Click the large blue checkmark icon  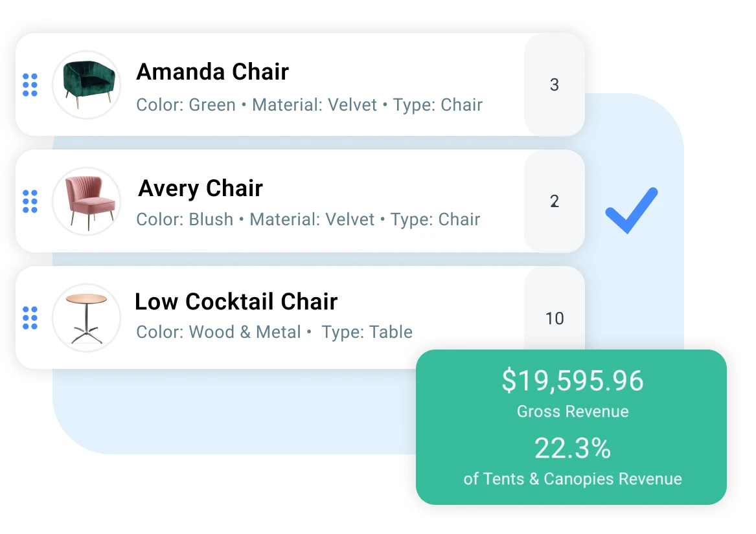coord(631,211)
